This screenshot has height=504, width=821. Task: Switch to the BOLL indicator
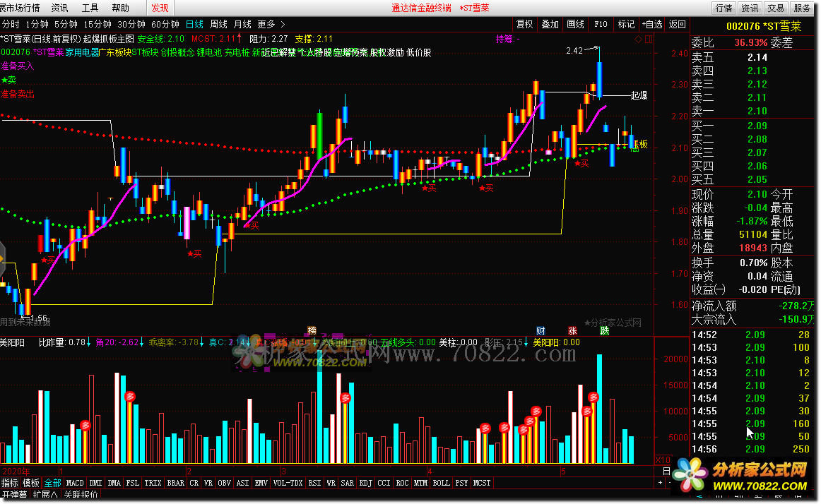click(442, 483)
